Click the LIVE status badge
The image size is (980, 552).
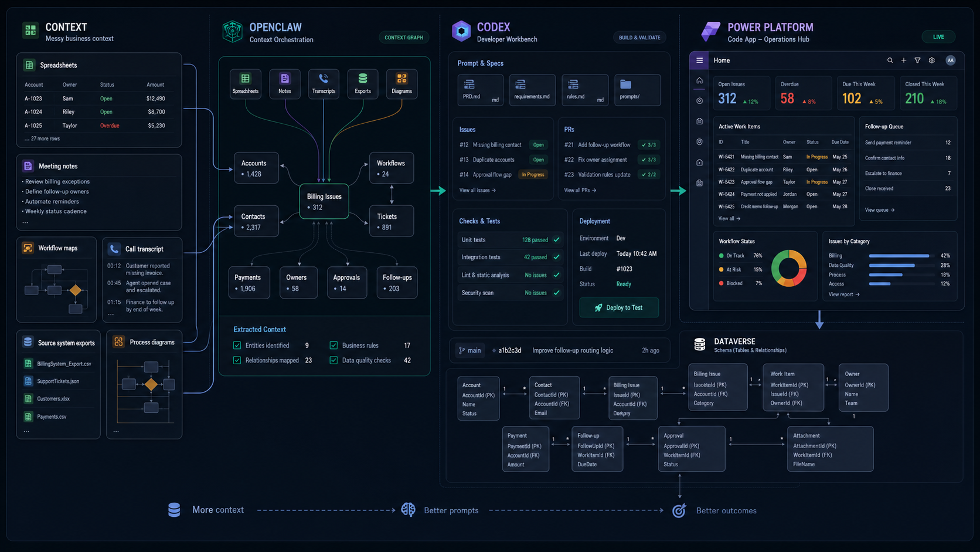coord(938,37)
